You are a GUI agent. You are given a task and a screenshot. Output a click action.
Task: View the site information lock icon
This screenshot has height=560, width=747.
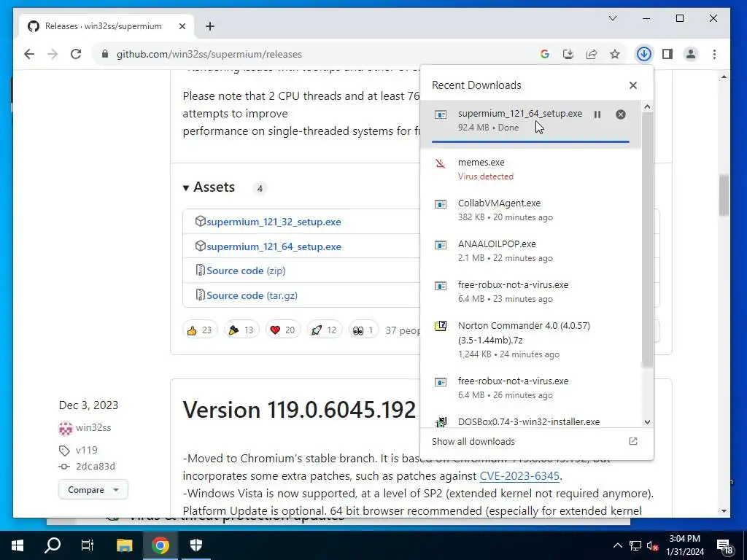click(x=105, y=54)
